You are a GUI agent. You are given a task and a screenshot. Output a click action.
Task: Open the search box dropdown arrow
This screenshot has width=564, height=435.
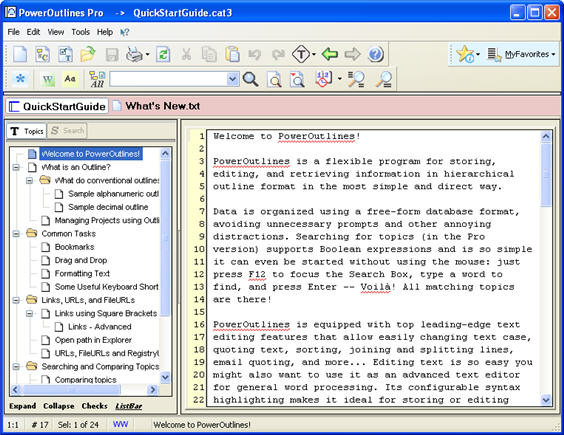pyautogui.click(x=233, y=79)
